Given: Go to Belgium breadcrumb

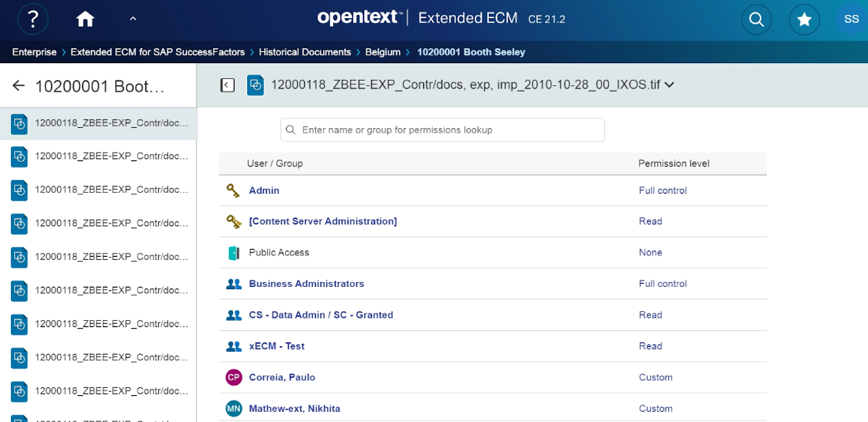Looking at the screenshot, I should (382, 52).
